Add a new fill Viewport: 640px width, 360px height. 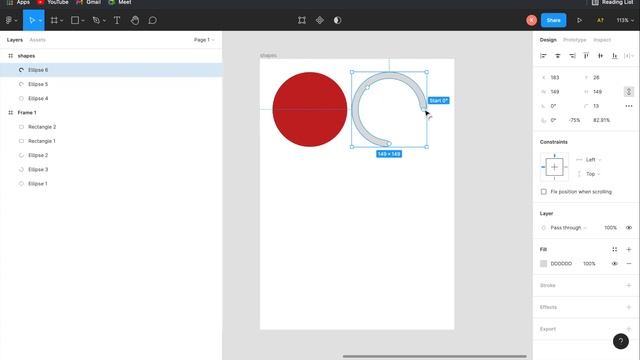pyautogui.click(x=629, y=249)
